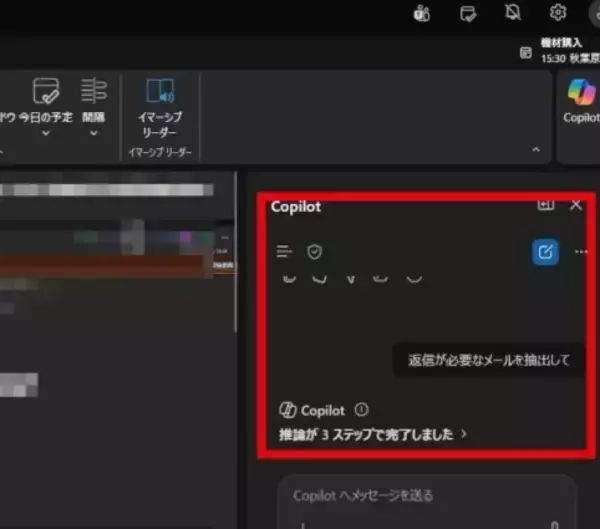600x529 pixels.
Task: Open Copilot pane more options menu
Action: (581, 252)
